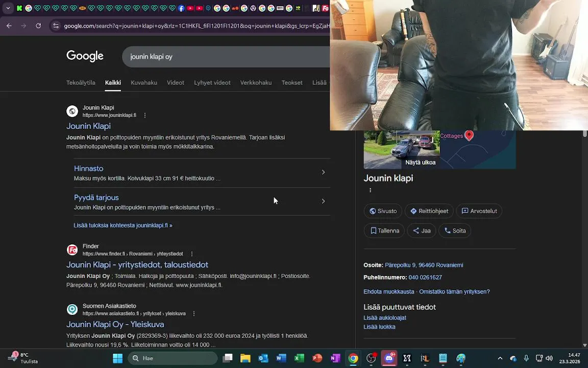Click Ehdota muokkausta link
Viewport: 588px width, 368px height.
pyautogui.click(x=389, y=292)
